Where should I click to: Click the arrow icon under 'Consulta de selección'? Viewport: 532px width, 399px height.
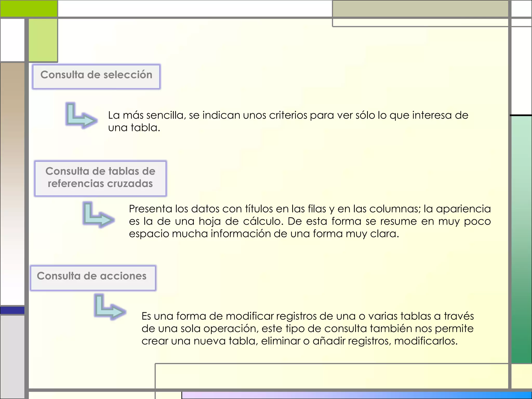(81, 115)
